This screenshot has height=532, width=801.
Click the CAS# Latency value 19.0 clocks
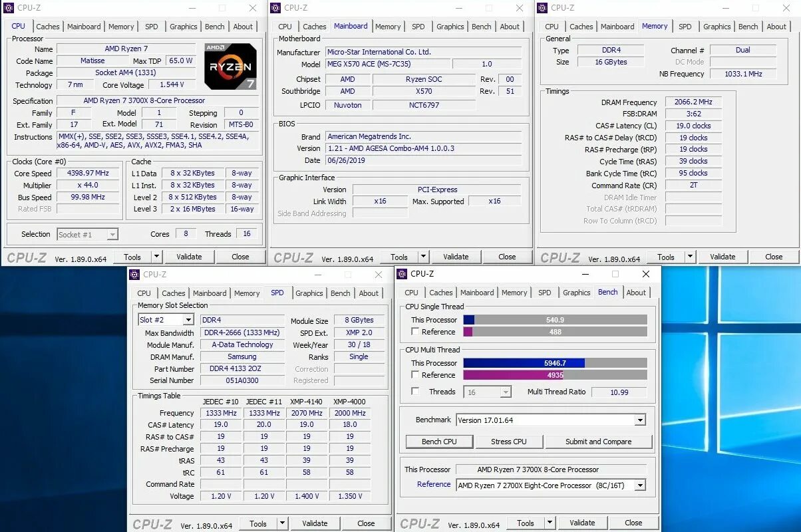click(x=693, y=126)
